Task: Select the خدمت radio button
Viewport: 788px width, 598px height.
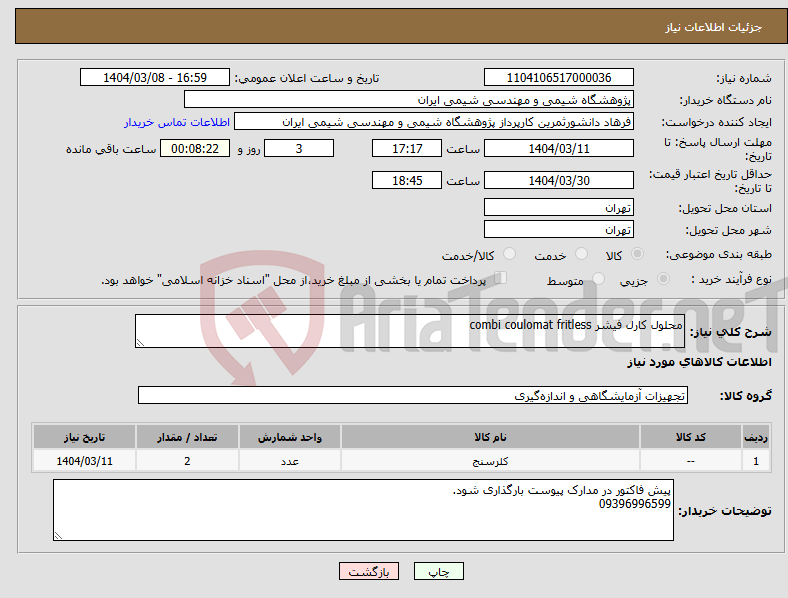Action: pyautogui.click(x=581, y=254)
